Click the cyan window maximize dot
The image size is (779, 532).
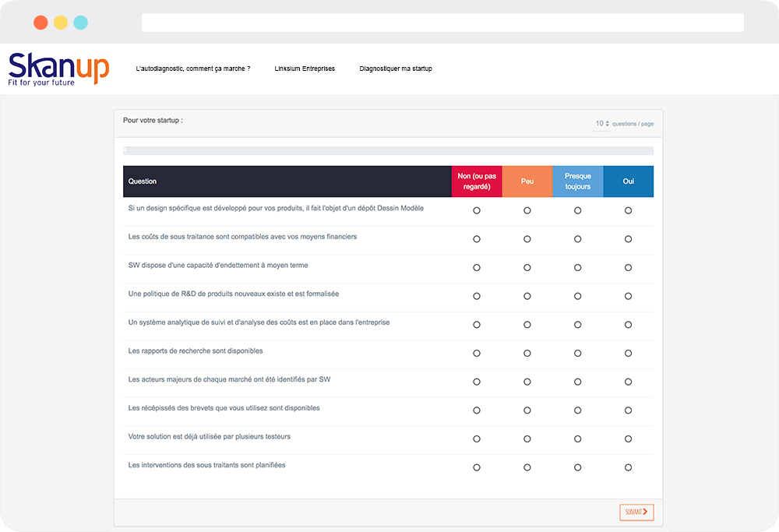(80, 23)
